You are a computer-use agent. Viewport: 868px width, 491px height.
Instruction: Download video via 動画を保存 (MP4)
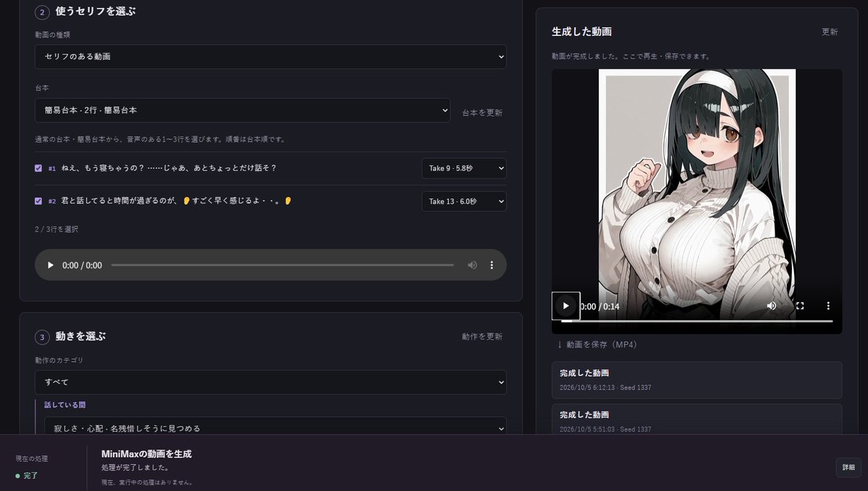tap(597, 344)
